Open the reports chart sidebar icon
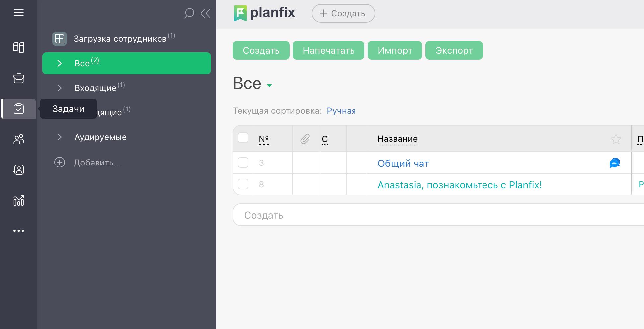Screen dimensions: 644x329 pos(19,200)
